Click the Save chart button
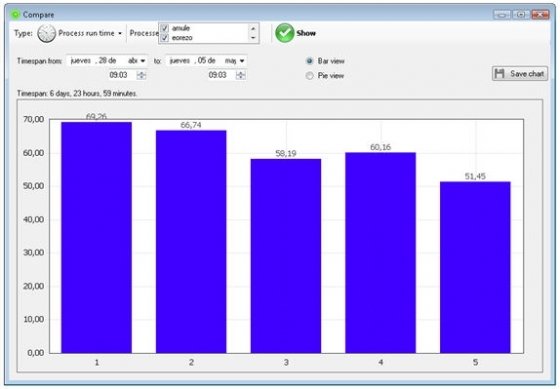Image resolution: width=560 pixels, height=389 pixels. point(520,74)
